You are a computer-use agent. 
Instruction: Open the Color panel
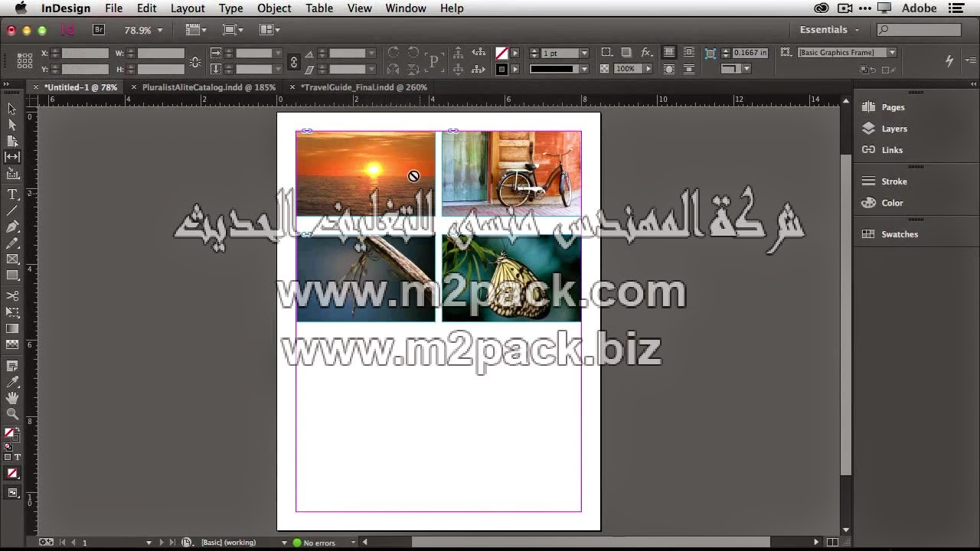(892, 203)
